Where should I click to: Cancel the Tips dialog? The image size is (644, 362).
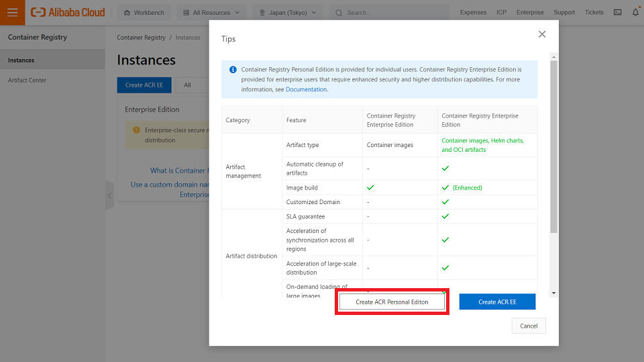[529, 326]
